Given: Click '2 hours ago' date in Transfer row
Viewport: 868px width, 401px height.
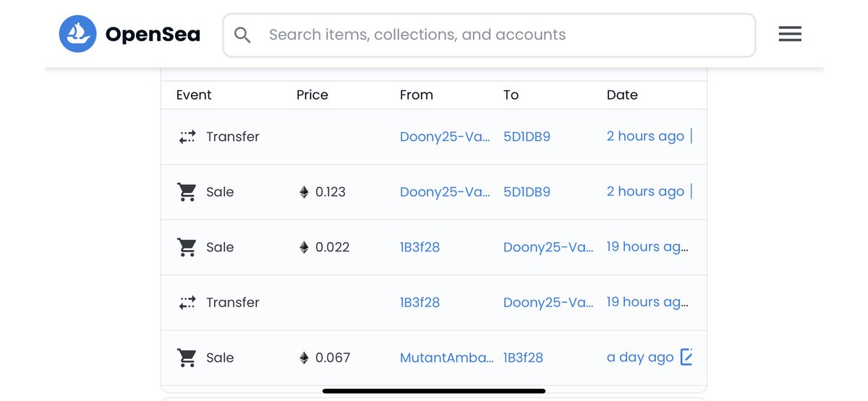Looking at the screenshot, I should click(x=645, y=137).
